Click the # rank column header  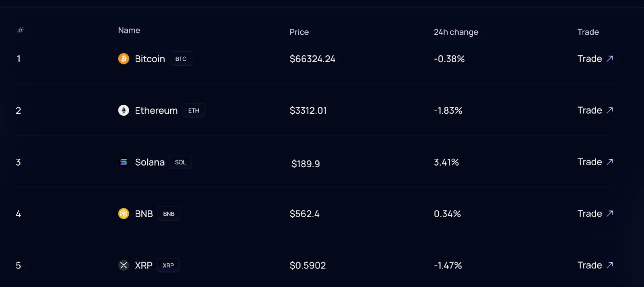[x=21, y=30]
